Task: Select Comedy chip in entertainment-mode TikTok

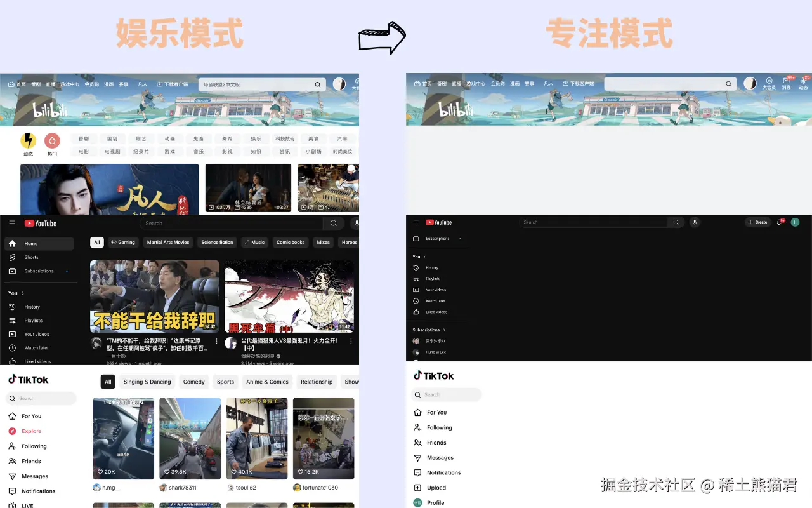Action: pyautogui.click(x=194, y=382)
